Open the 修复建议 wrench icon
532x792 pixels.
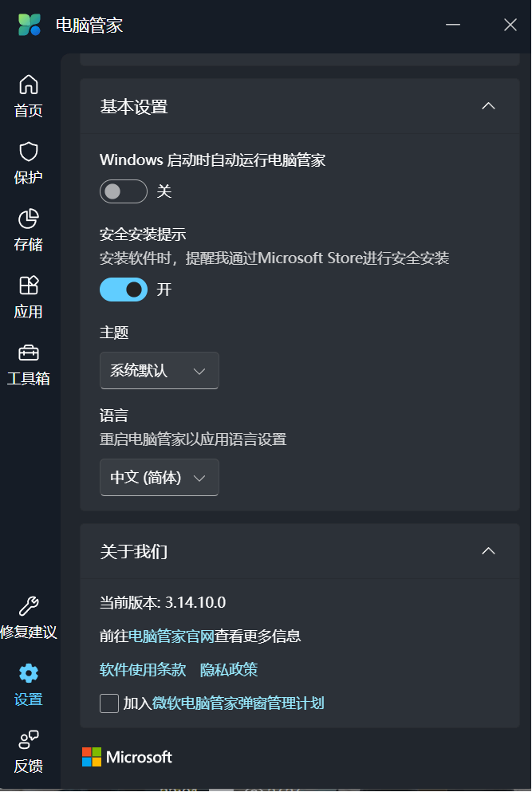pyautogui.click(x=28, y=605)
